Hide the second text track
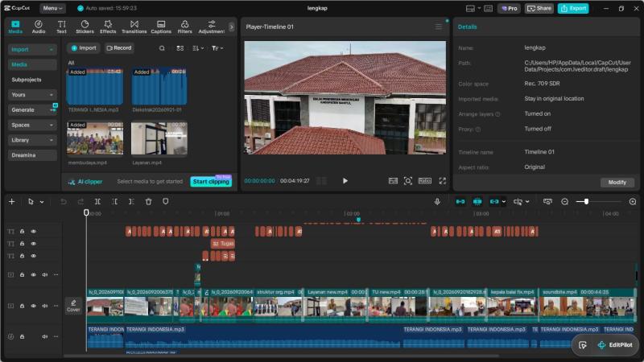 tap(34, 244)
